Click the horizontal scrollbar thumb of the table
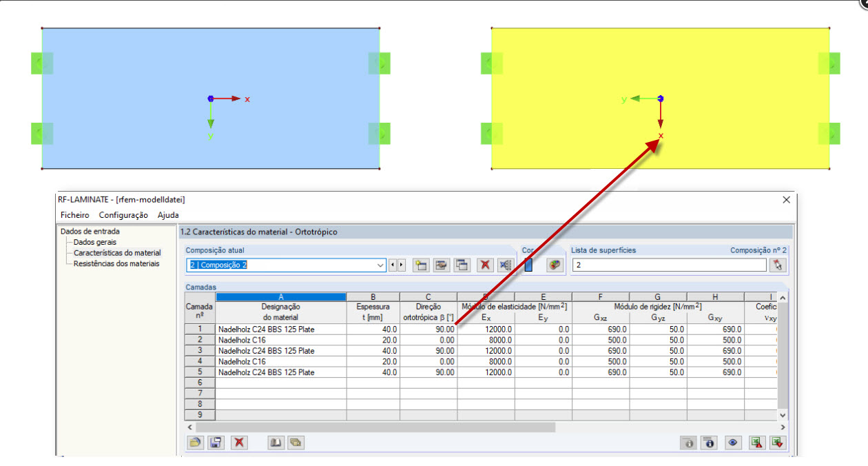 (x=375, y=427)
